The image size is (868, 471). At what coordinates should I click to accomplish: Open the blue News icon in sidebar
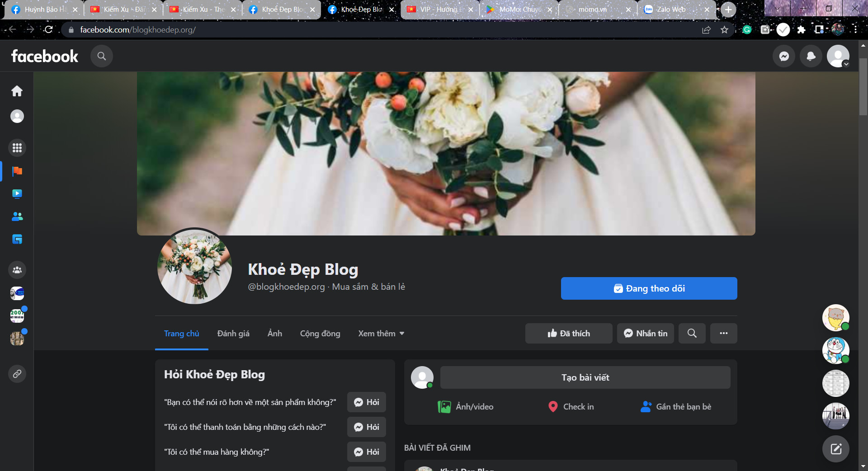17,239
